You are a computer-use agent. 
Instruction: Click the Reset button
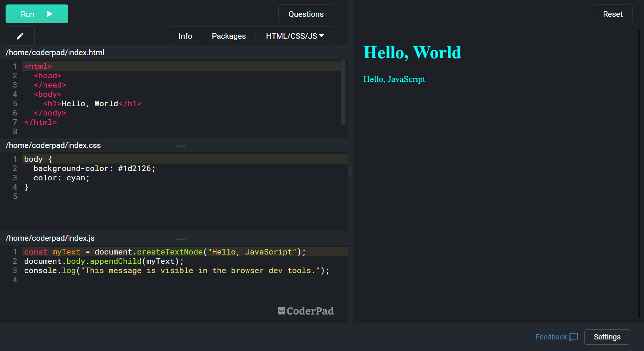(x=613, y=14)
